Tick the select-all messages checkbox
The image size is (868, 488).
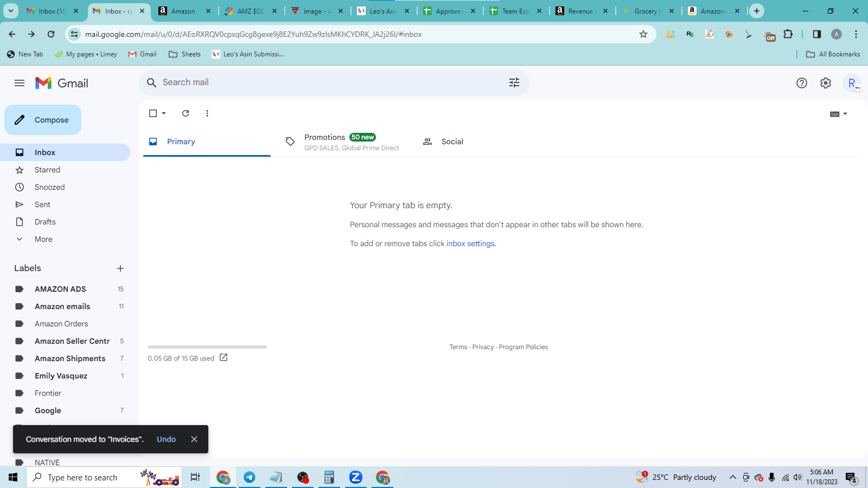click(153, 113)
